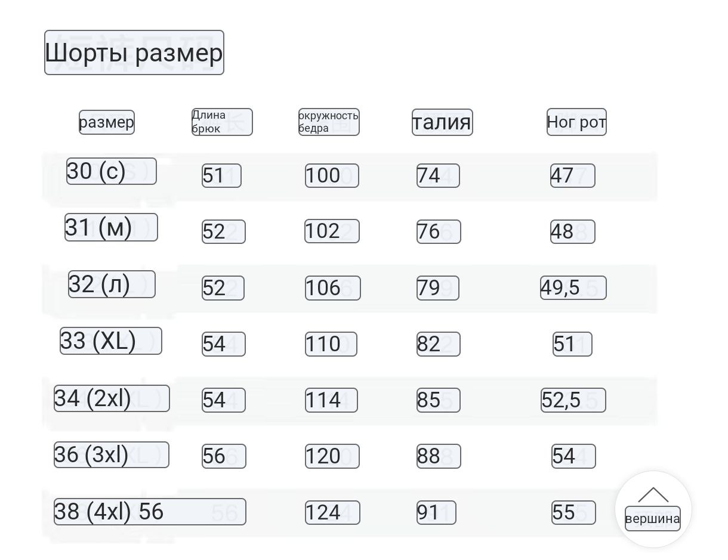Select the 38 (4xl) 56 row label
Image resolution: width=728 pixels, height=560 pixels.
click(150, 511)
